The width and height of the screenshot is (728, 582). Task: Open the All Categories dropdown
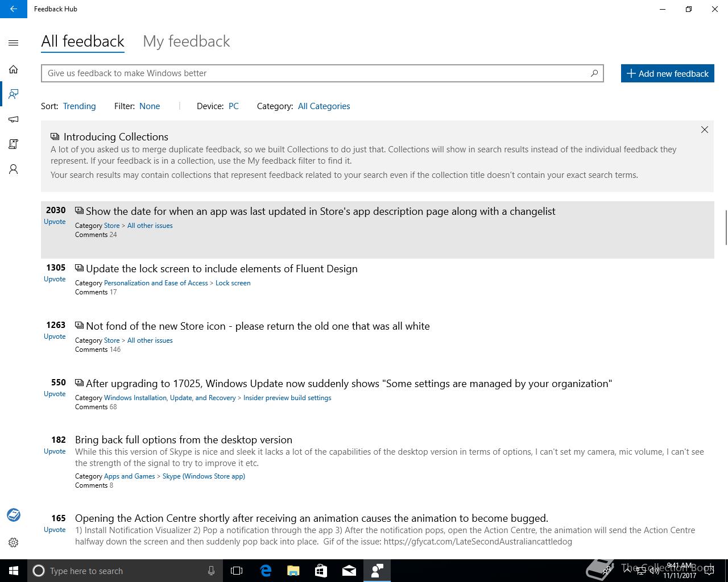click(x=324, y=106)
